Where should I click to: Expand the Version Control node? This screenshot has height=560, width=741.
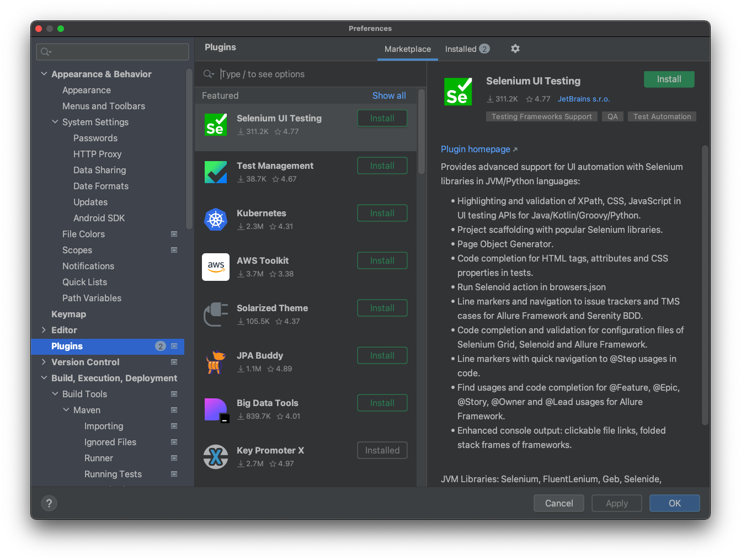click(44, 361)
